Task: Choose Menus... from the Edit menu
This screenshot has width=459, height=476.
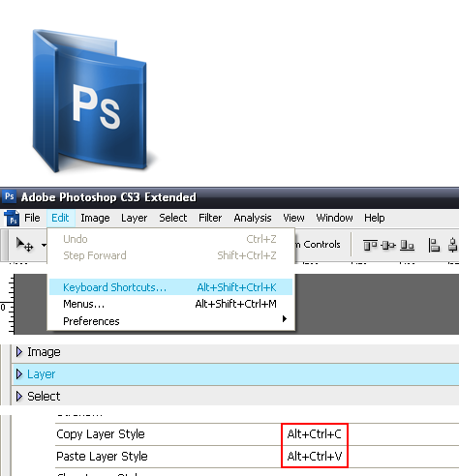Action: 170,304
